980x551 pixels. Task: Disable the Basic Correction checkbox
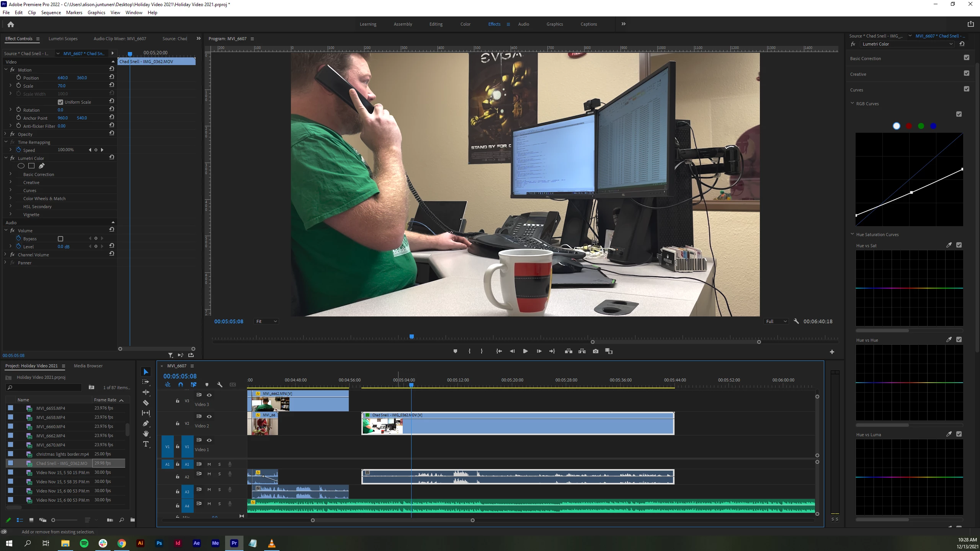(x=966, y=58)
